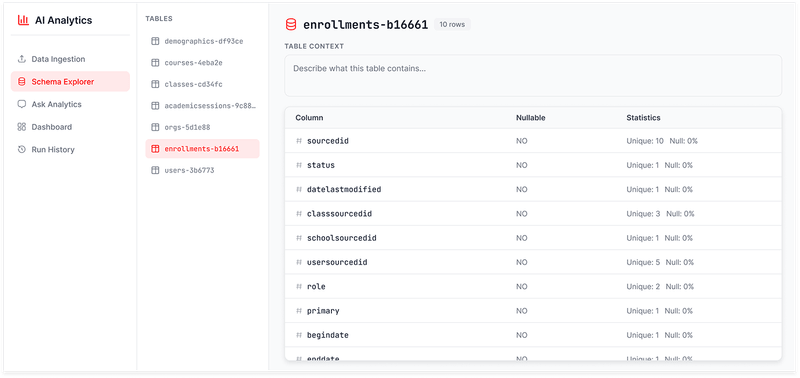Click Unique: 2 statistic for role
Image resolution: width=800 pixels, height=378 pixels.
pos(643,287)
